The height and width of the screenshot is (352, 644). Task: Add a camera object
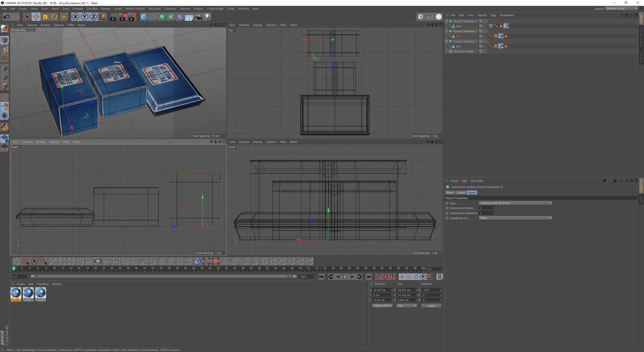click(198, 16)
